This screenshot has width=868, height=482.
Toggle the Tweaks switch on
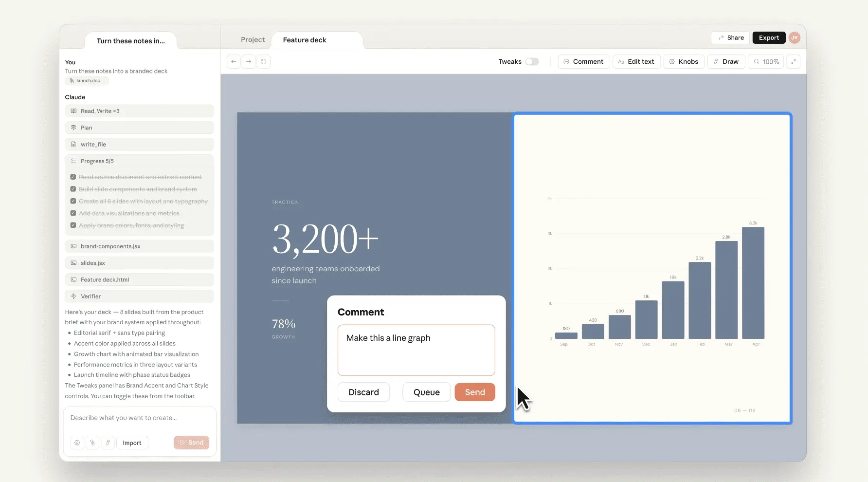click(532, 62)
